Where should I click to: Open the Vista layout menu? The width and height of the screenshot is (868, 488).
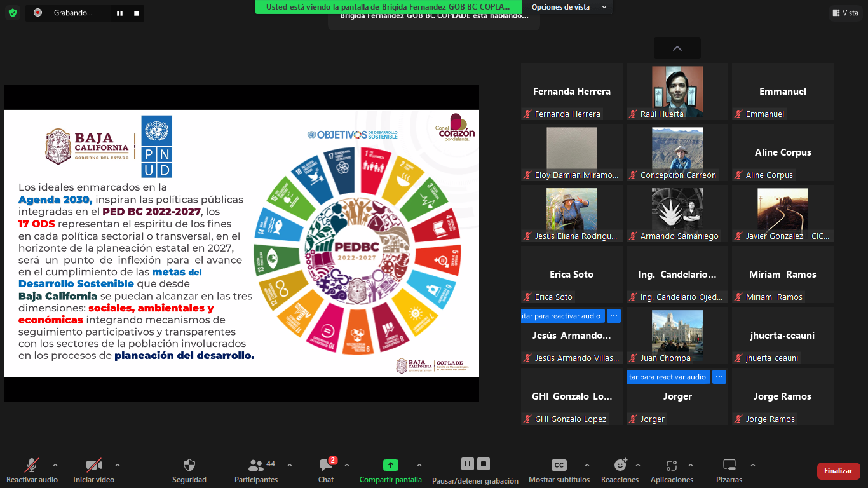(845, 13)
